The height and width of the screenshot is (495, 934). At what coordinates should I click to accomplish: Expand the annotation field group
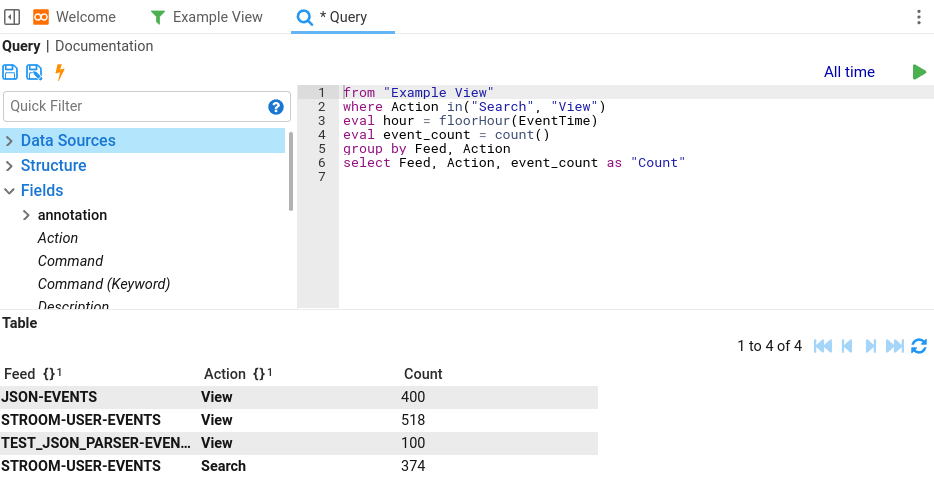pos(27,215)
